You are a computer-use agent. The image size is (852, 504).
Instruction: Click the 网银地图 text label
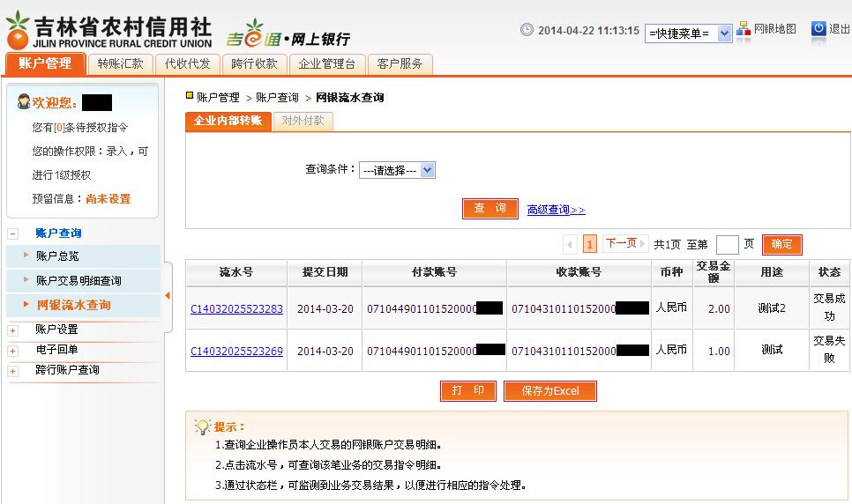[x=775, y=29]
